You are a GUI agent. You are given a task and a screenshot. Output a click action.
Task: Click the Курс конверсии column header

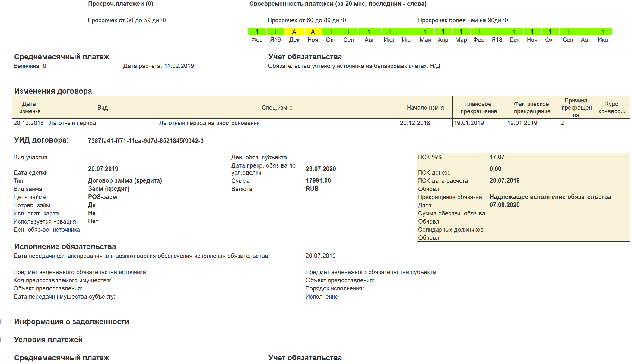(612, 108)
